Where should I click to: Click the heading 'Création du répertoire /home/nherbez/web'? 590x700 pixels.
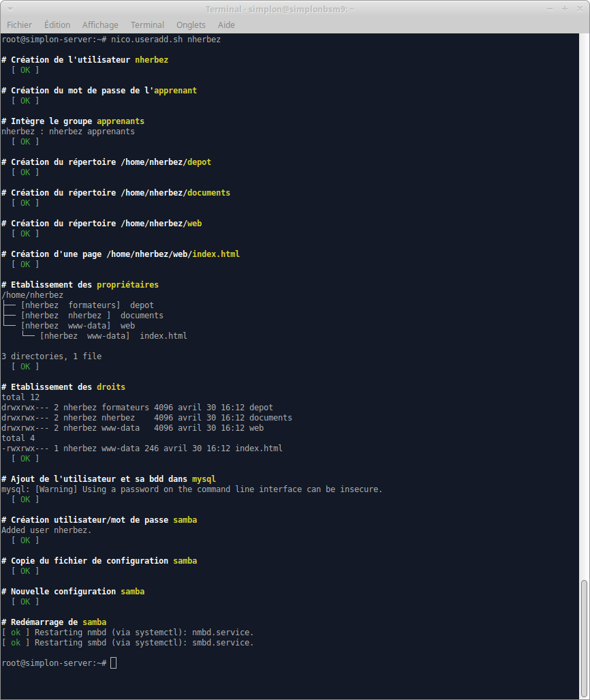102,224
